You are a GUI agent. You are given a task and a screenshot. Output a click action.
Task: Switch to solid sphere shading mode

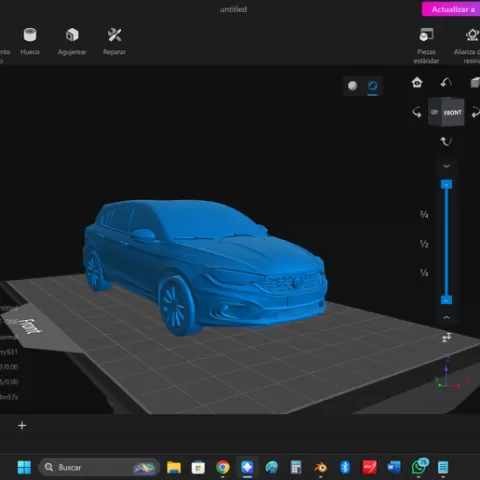pyautogui.click(x=353, y=86)
